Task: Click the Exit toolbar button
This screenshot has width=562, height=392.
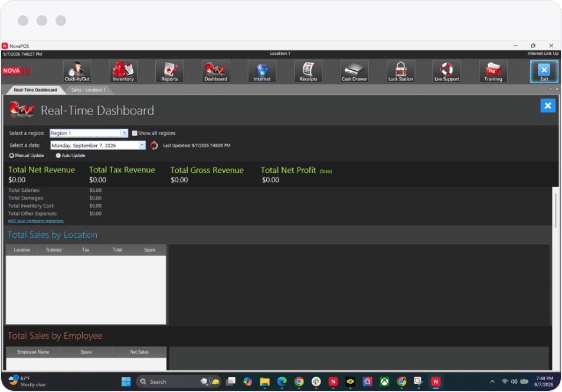Action: pyautogui.click(x=544, y=71)
